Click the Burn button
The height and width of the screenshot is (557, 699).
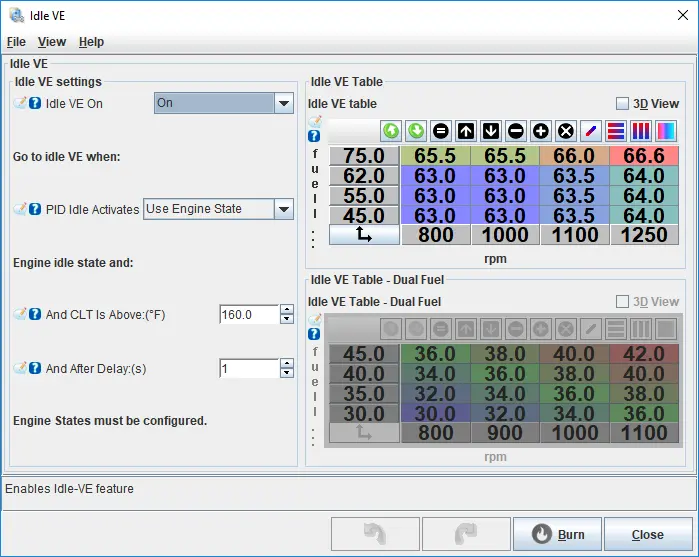tap(557, 534)
